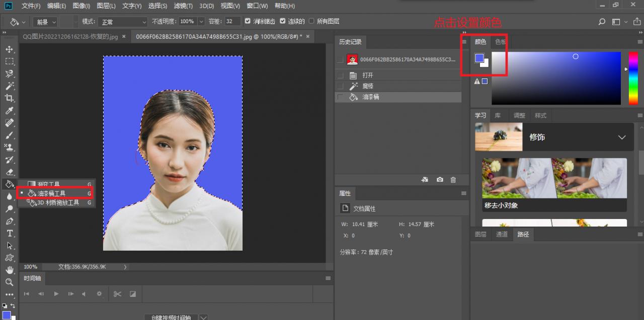Expand the 修饰 category chevron in Learn panel
Screen dimensions: 644x320
(622, 137)
